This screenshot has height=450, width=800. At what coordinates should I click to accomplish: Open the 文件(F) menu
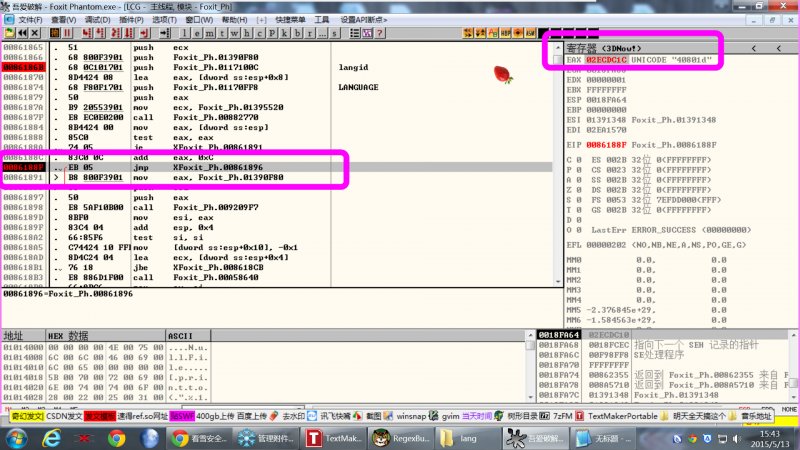pos(30,19)
